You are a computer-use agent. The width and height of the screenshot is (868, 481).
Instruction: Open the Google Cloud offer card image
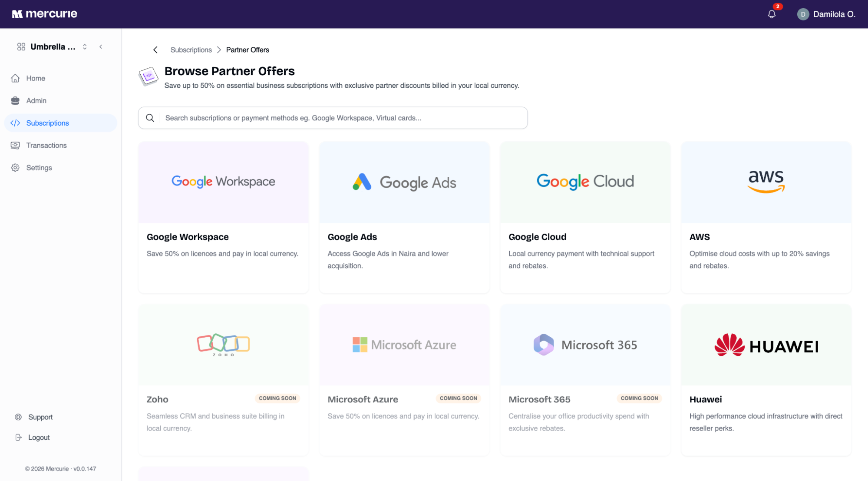585,182
